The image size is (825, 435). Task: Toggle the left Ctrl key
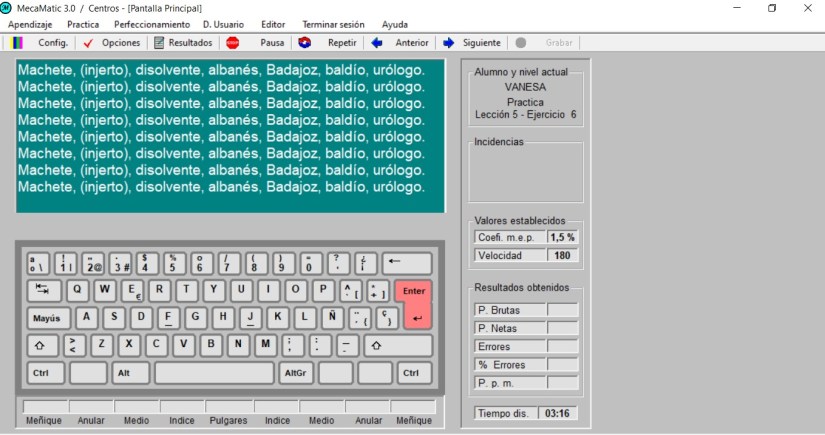click(42, 373)
